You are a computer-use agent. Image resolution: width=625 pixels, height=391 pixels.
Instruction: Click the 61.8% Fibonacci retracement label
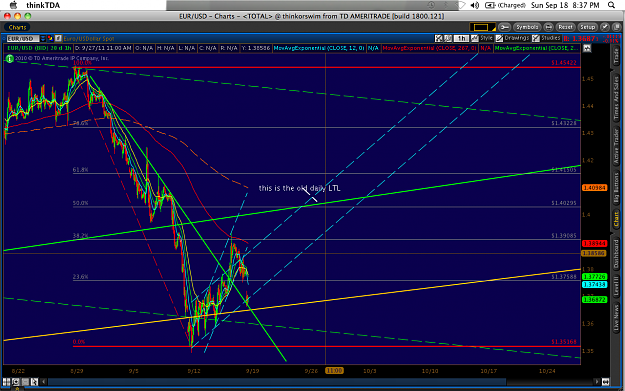(80, 170)
